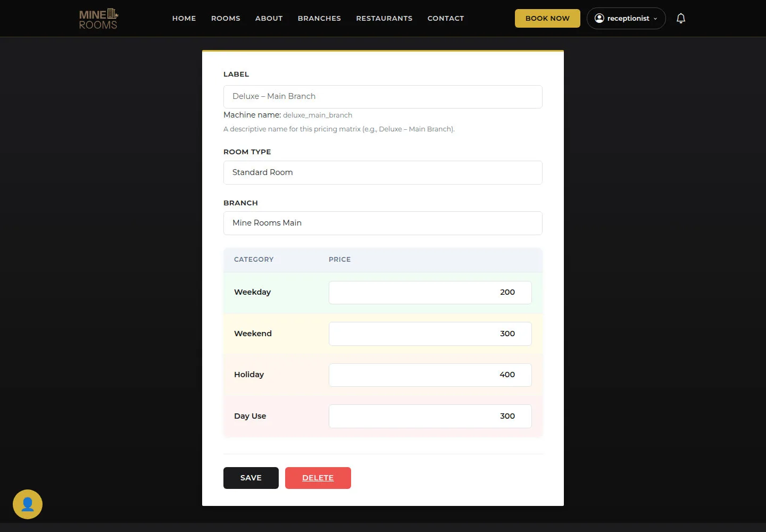This screenshot has height=532, width=766.
Task: Delete this pricing matrix
Action: (x=318, y=478)
